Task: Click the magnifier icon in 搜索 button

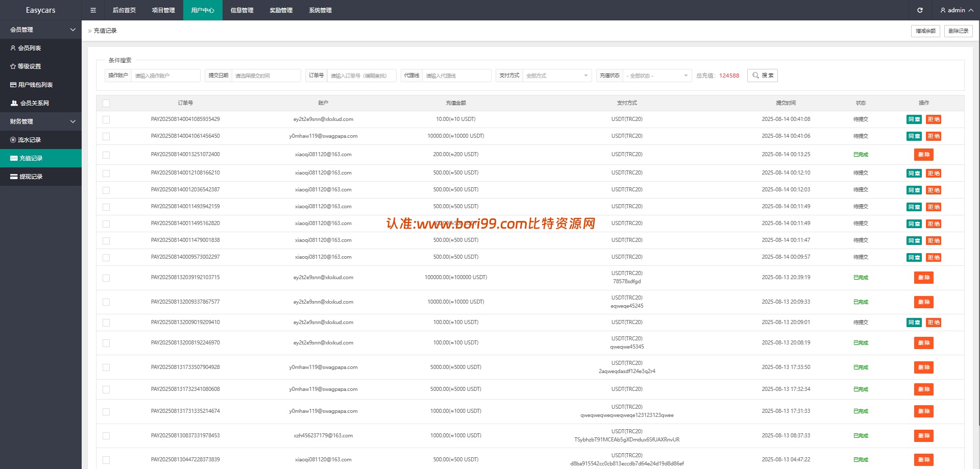Action: [x=755, y=76]
